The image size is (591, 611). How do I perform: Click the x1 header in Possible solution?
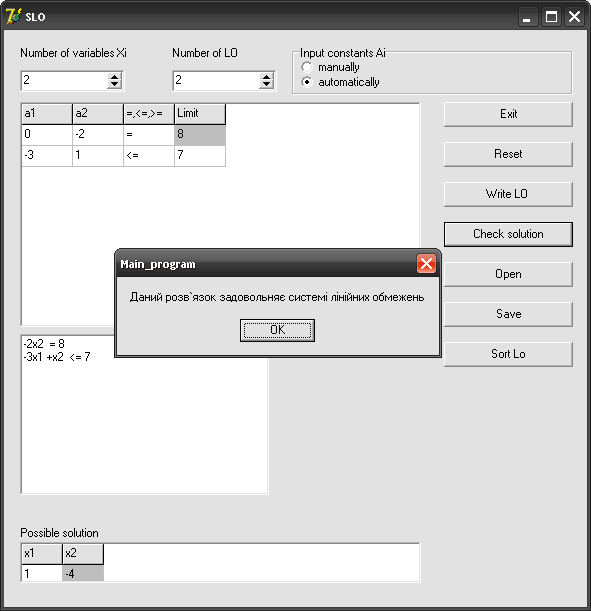[x=42, y=554]
